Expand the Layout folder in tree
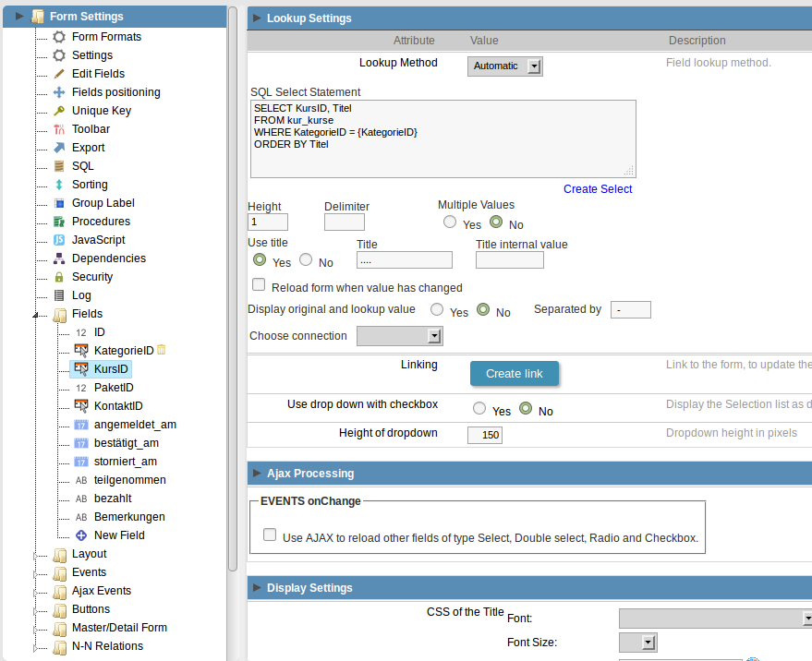The height and width of the screenshot is (661, 812). [35, 556]
